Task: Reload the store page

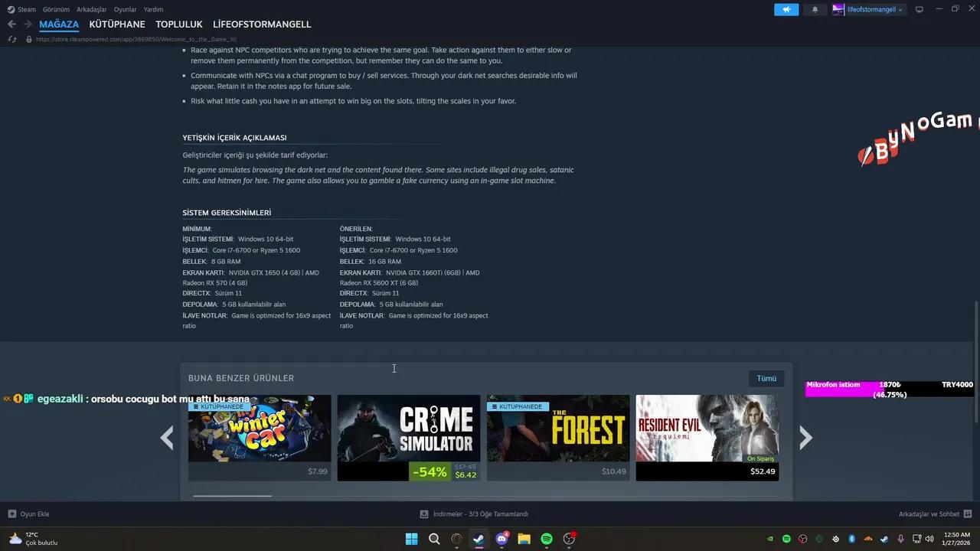Action: tap(12, 39)
